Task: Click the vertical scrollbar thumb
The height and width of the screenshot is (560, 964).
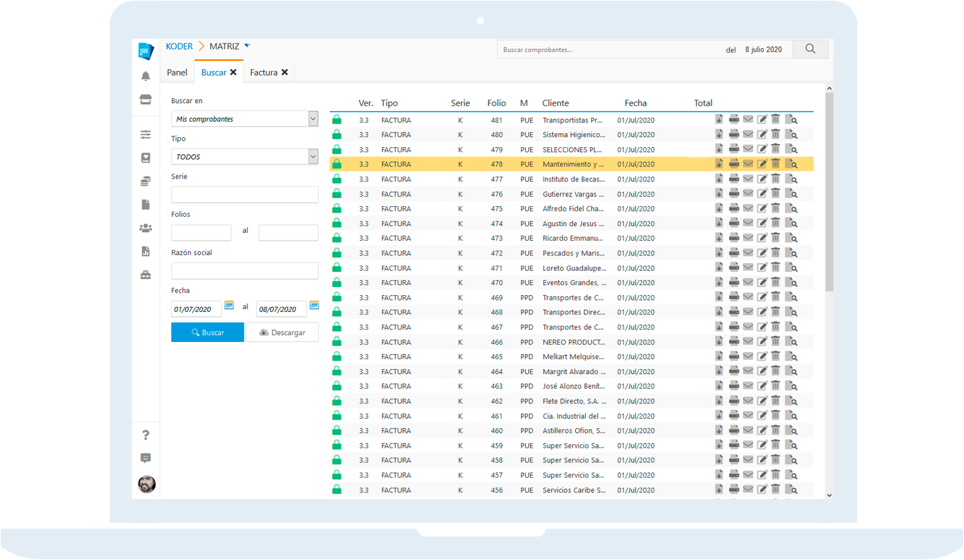Action: [x=829, y=191]
